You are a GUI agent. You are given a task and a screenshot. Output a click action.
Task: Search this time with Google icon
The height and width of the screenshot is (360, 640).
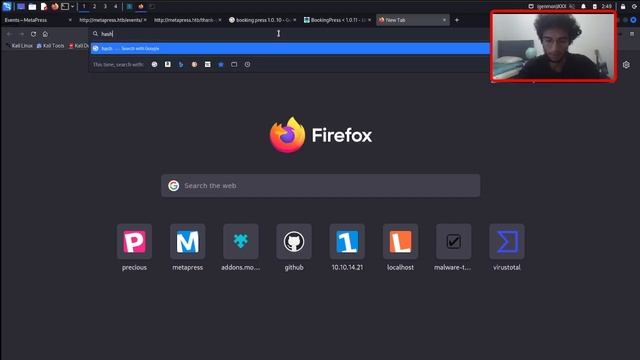pyautogui.click(x=154, y=64)
